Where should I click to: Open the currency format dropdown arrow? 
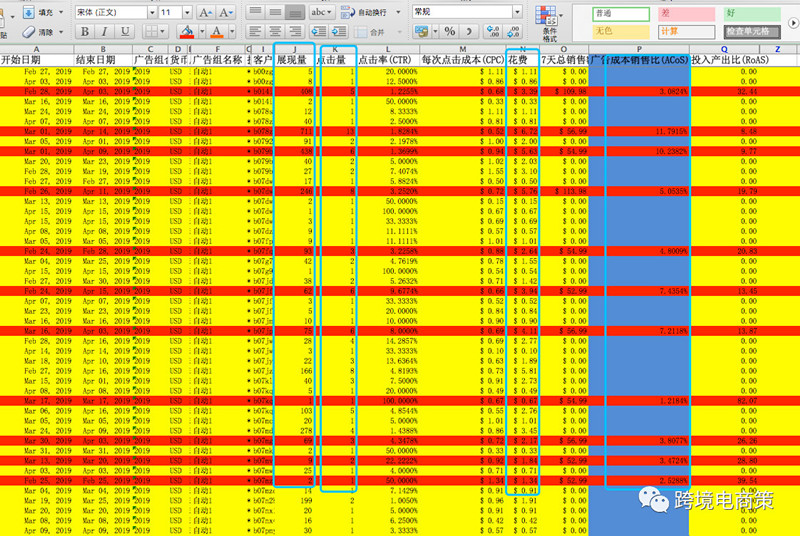[x=435, y=32]
